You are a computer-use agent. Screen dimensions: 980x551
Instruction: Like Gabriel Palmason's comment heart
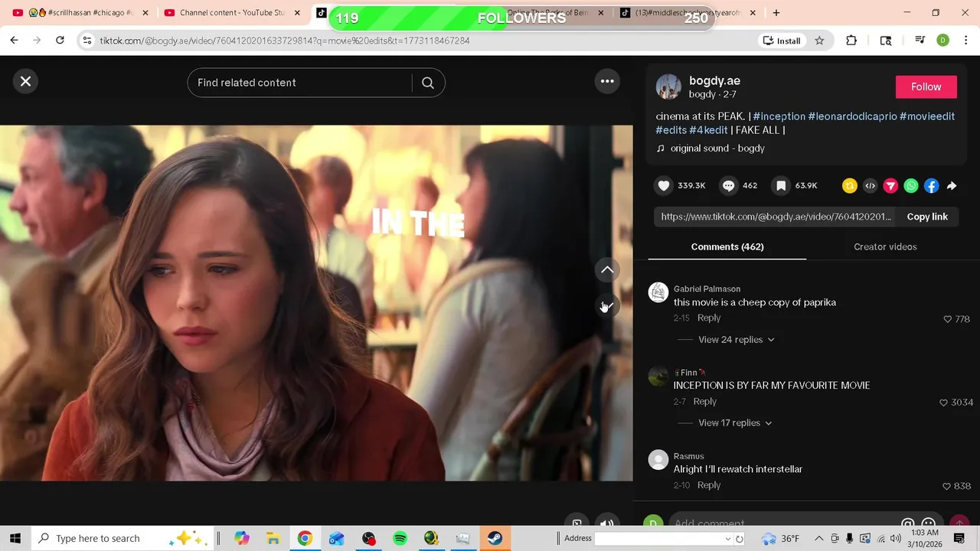point(947,319)
